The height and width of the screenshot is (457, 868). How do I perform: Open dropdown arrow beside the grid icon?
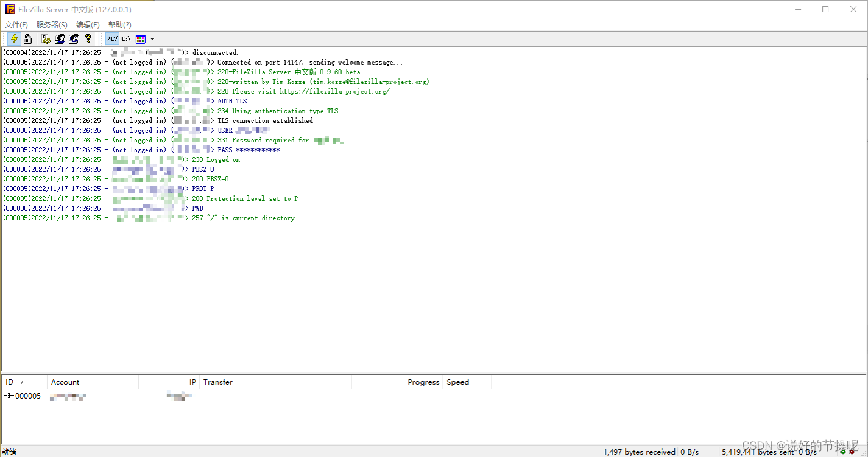point(152,39)
